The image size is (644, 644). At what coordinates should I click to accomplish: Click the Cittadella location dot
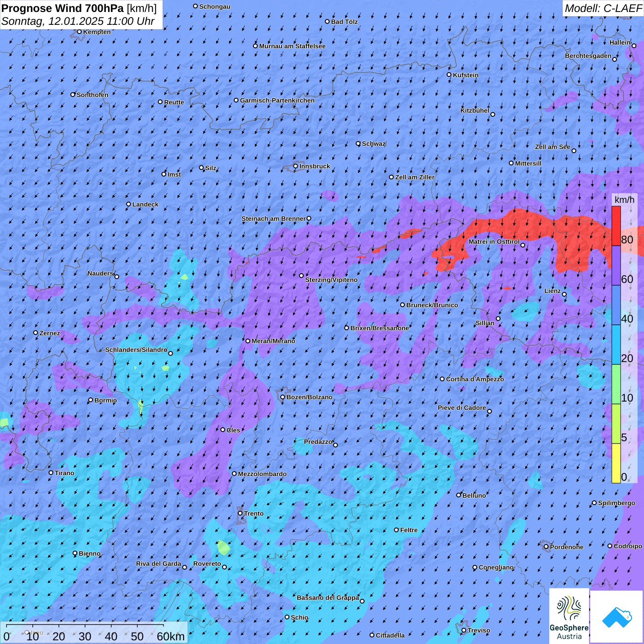(x=372, y=635)
